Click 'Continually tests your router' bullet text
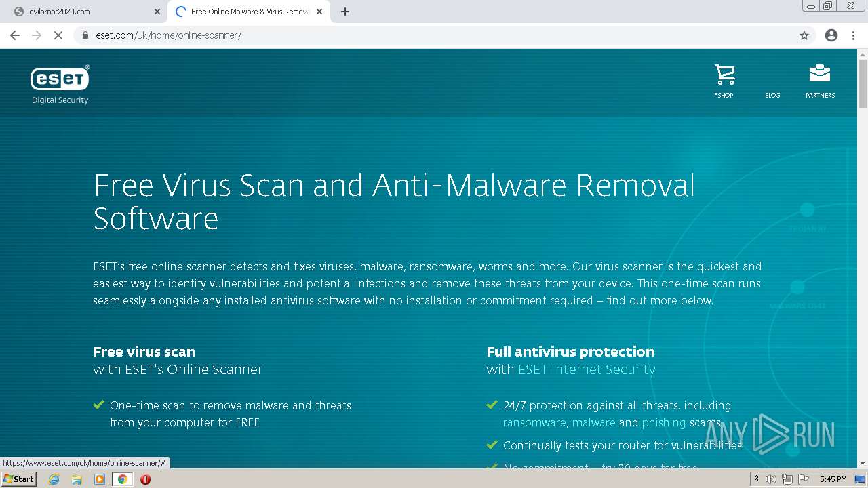The image size is (868, 488). [623, 445]
